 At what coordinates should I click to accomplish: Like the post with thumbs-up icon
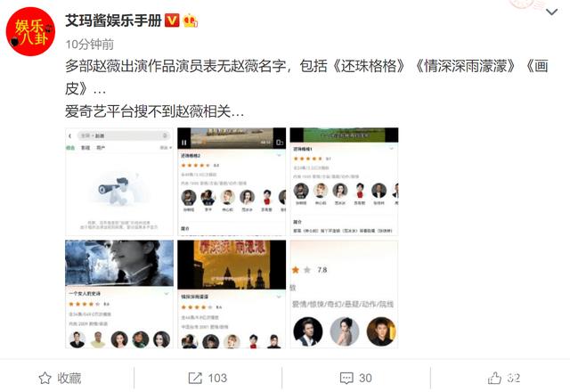[x=504, y=378]
